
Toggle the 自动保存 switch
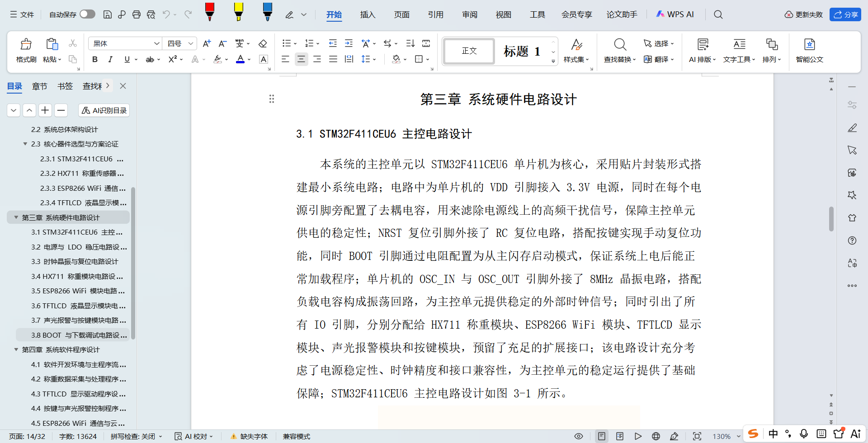87,14
